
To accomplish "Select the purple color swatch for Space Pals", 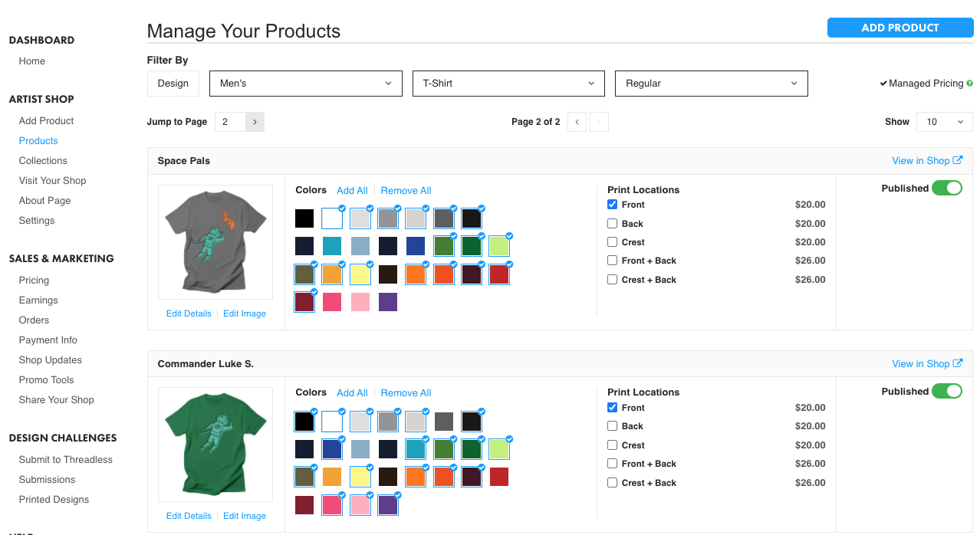I will coord(388,302).
